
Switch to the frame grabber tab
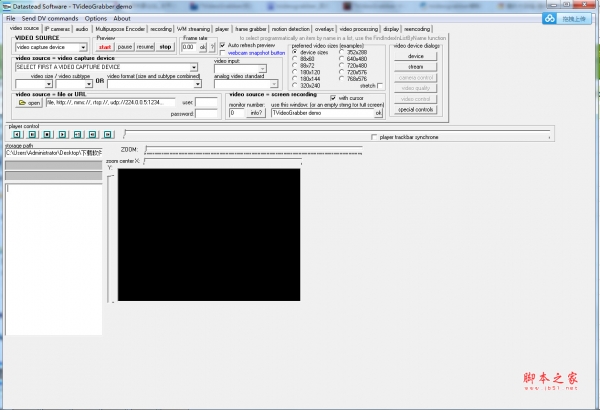pos(251,29)
